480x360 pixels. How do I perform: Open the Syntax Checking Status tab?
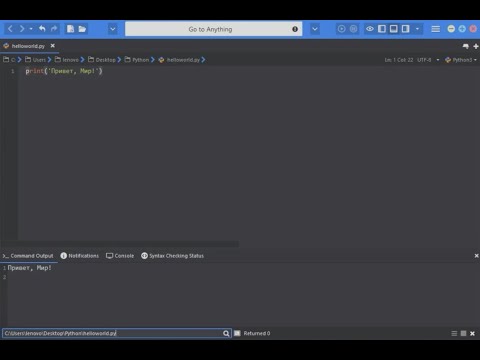[x=172, y=256]
